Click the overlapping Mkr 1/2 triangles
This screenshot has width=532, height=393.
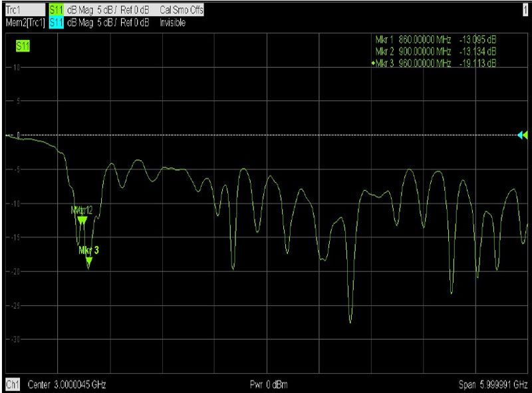(x=82, y=221)
